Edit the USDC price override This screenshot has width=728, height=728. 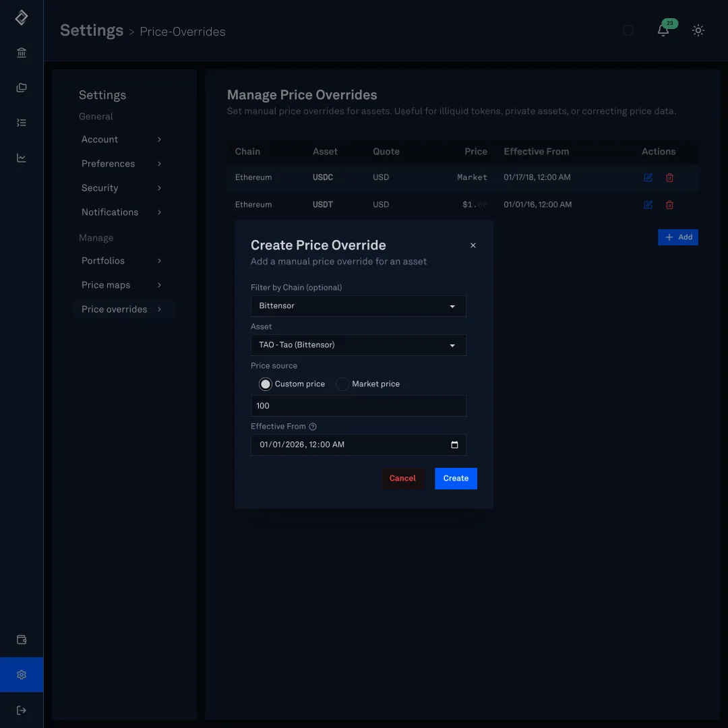coord(648,177)
